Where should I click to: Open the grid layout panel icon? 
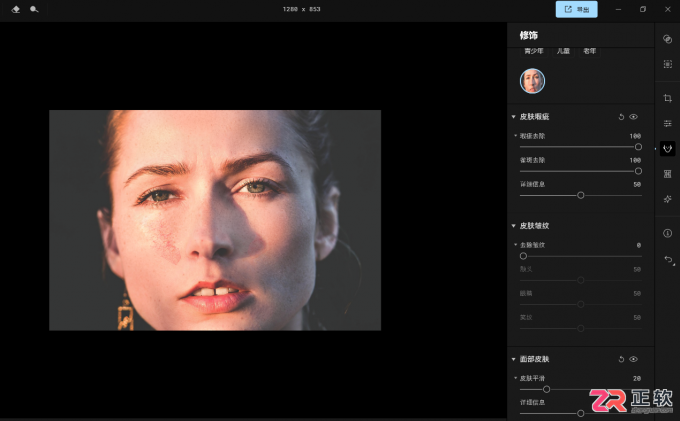667,174
